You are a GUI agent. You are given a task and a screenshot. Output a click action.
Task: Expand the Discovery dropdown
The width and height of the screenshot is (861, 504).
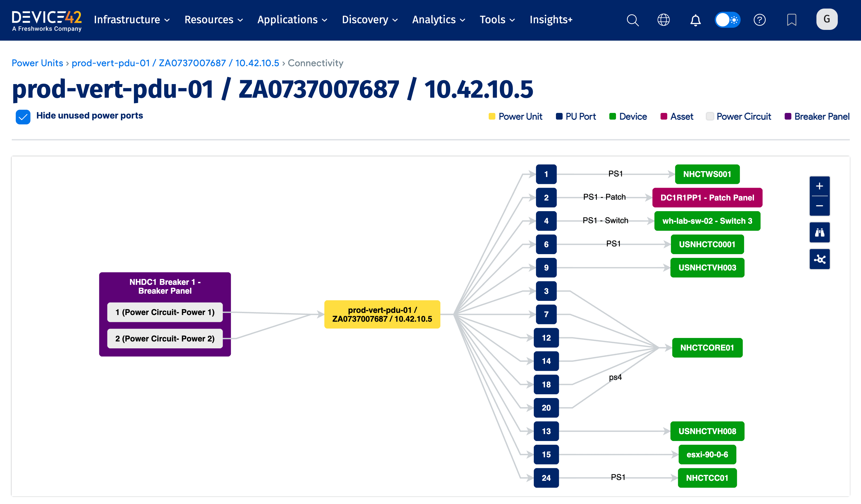pos(370,20)
